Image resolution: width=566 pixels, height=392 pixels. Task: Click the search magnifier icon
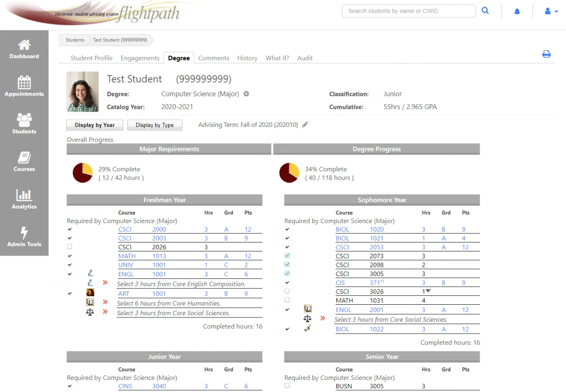(x=485, y=11)
